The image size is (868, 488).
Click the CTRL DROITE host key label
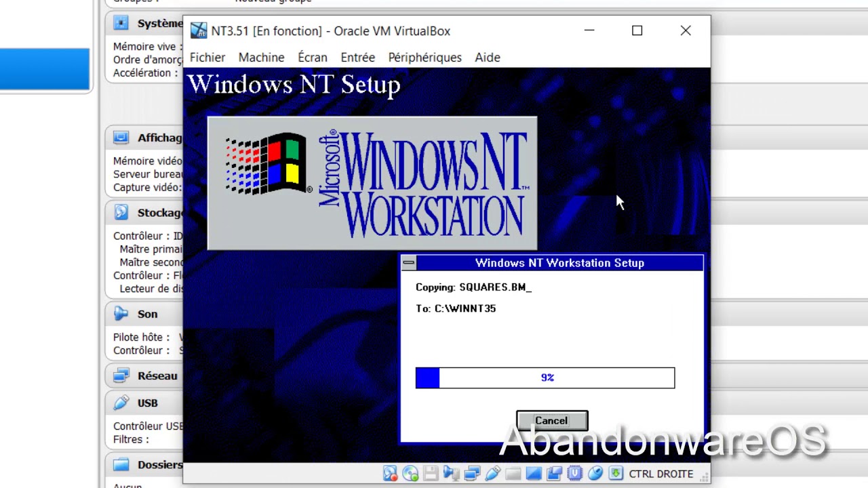(661, 474)
